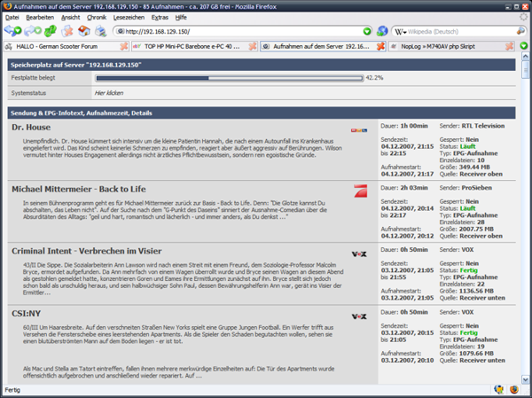Click the Firefox icon in the status bar

coord(514,389)
